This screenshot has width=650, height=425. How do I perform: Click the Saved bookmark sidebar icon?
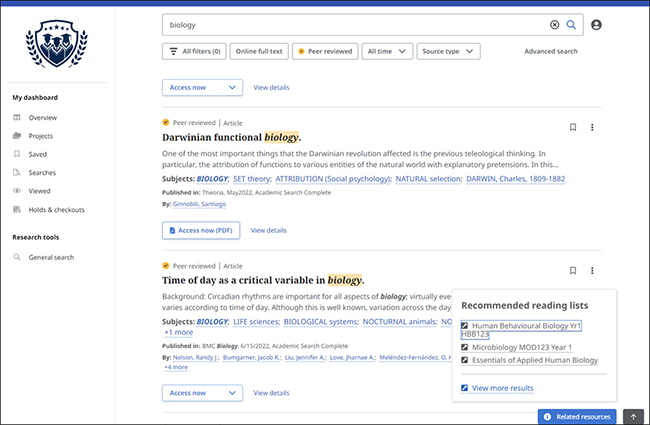click(x=17, y=154)
